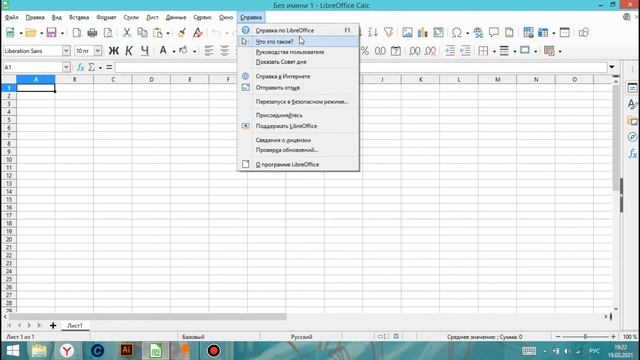Choose 'Справка по LibreOffice' entry
Image resolution: width=640 pixels, height=360 pixels.
pos(298,30)
